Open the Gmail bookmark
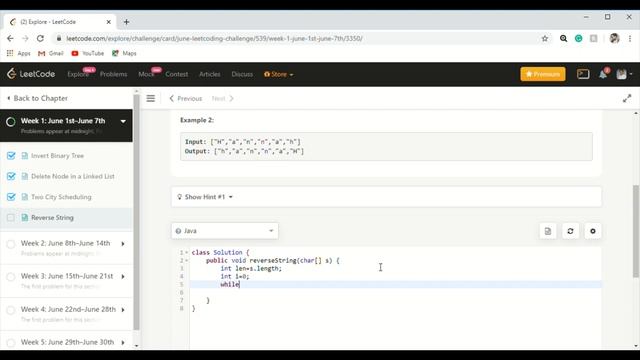This screenshot has height=360, width=640. [51, 53]
